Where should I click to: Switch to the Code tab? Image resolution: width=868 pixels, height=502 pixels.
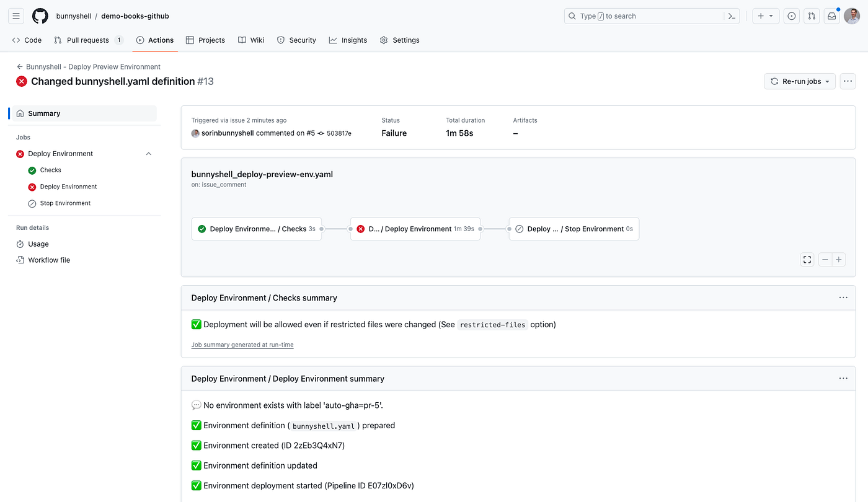point(27,40)
